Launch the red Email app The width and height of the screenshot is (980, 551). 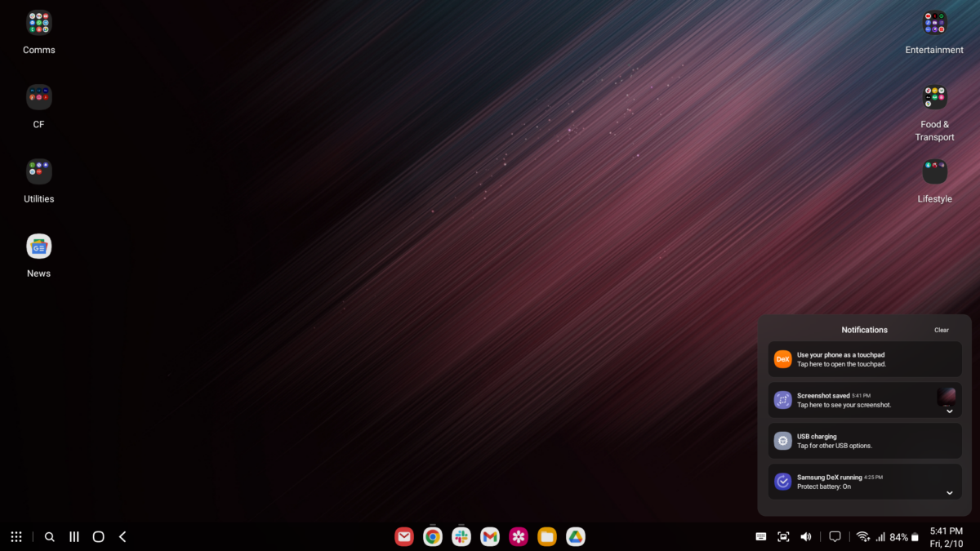(404, 536)
